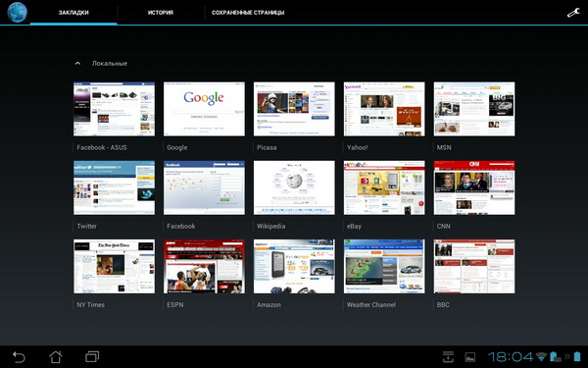
Task: Click the Facebook - ASUS bookmark label
Action: [102, 147]
